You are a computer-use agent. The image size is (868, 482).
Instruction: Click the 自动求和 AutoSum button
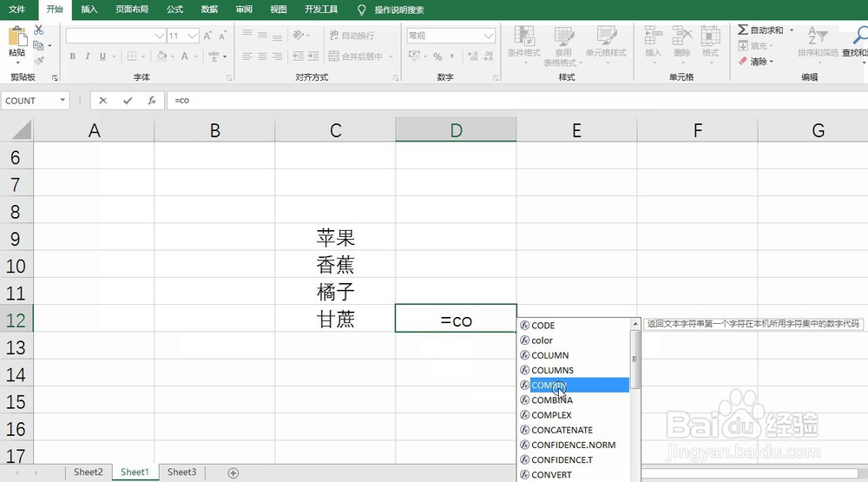760,30
